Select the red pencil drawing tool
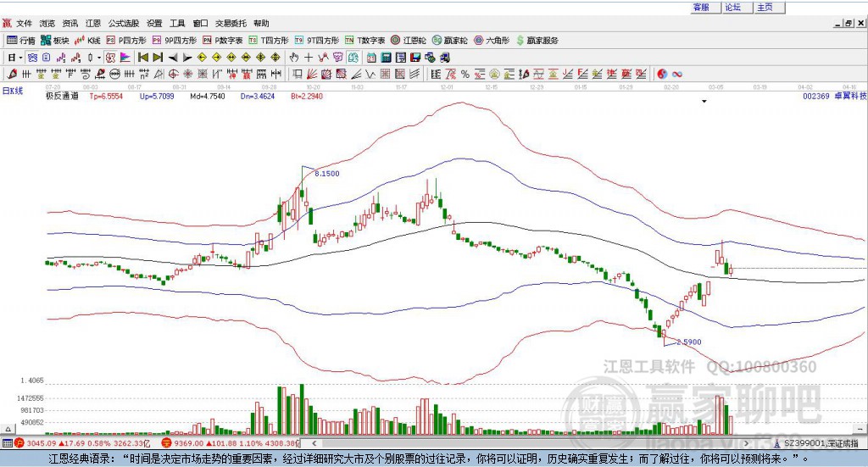Viewport: 868px width, 467px height. tap(12, 74)
